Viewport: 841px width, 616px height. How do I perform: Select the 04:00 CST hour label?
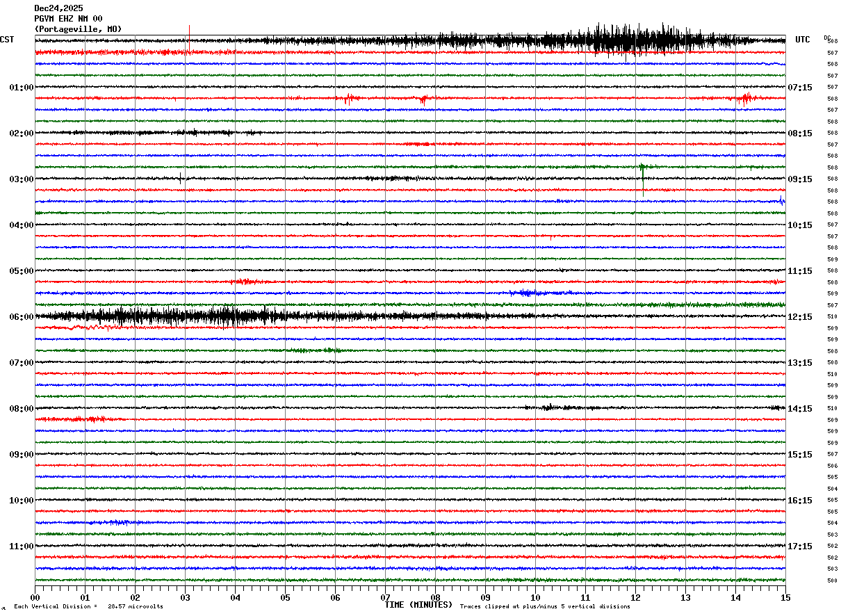pyautogui.click(x=22, y=225)
